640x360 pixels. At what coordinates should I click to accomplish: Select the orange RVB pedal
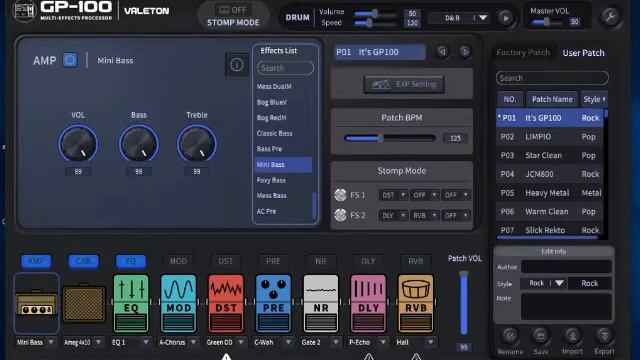pyautogui.click(x=416, y=303)
